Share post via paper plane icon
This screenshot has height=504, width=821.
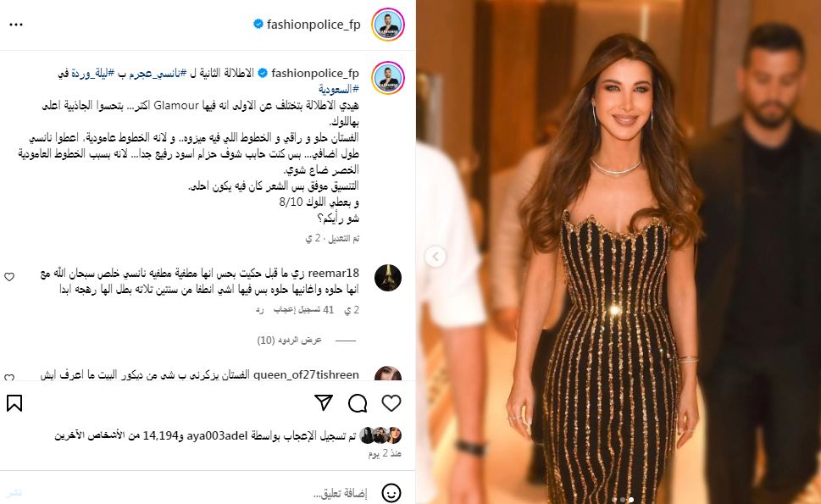(324, 402)
